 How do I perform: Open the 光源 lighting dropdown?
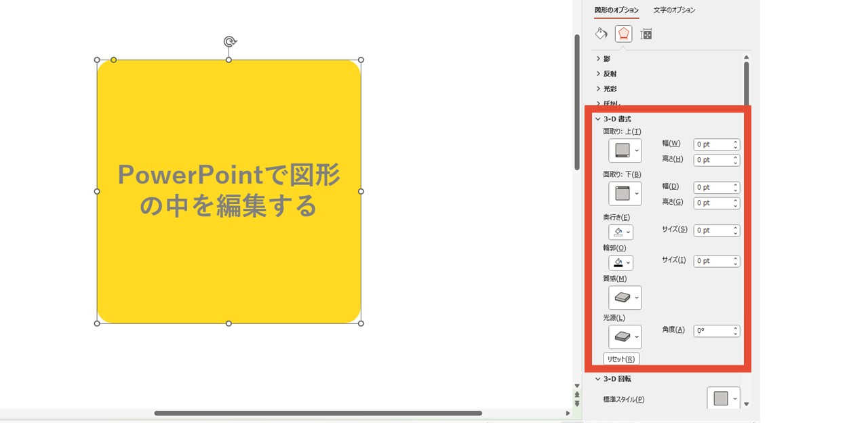click(x=625, y=337)
